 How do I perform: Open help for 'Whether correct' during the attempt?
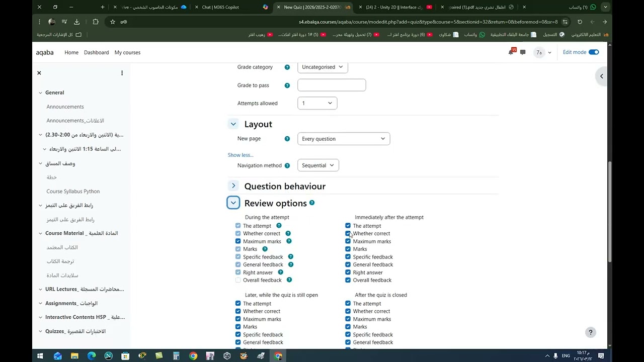(x=288, y=233)
